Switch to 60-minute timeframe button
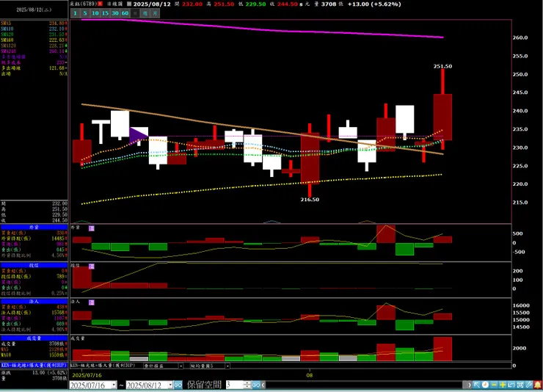Viewport: 543px width, 392px height. pyautogui.click(x=125, y=13)
